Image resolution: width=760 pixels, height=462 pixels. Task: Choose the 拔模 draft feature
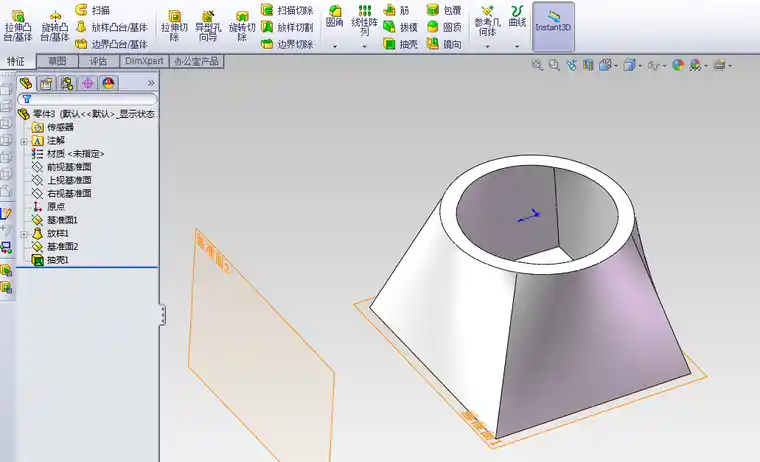point(400,27)
